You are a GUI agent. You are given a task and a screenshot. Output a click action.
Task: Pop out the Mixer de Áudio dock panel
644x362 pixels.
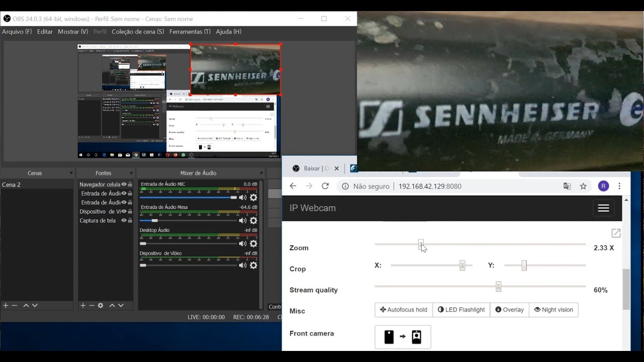coord(262,173)
